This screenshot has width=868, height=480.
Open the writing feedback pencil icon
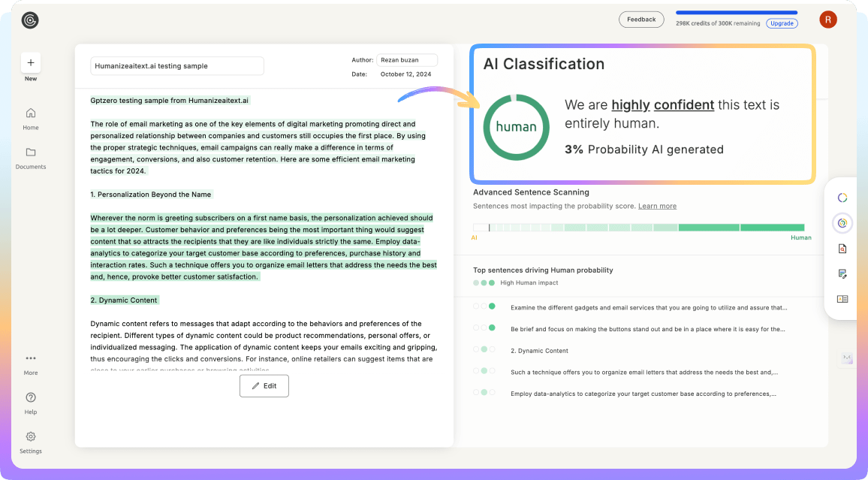tap(842, 273)
